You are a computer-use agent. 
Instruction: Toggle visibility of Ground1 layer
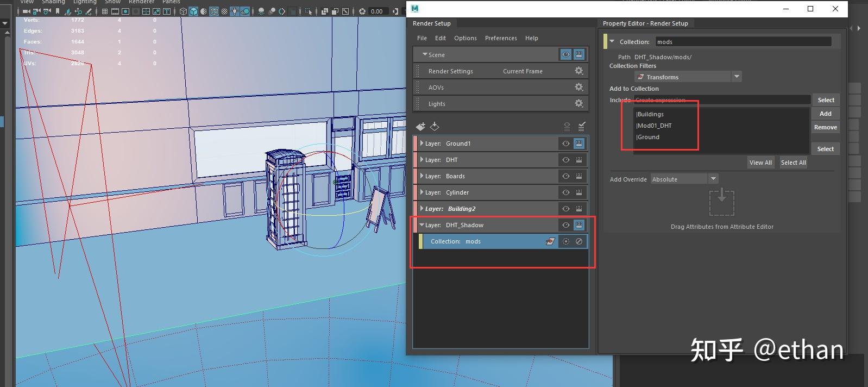566,143
